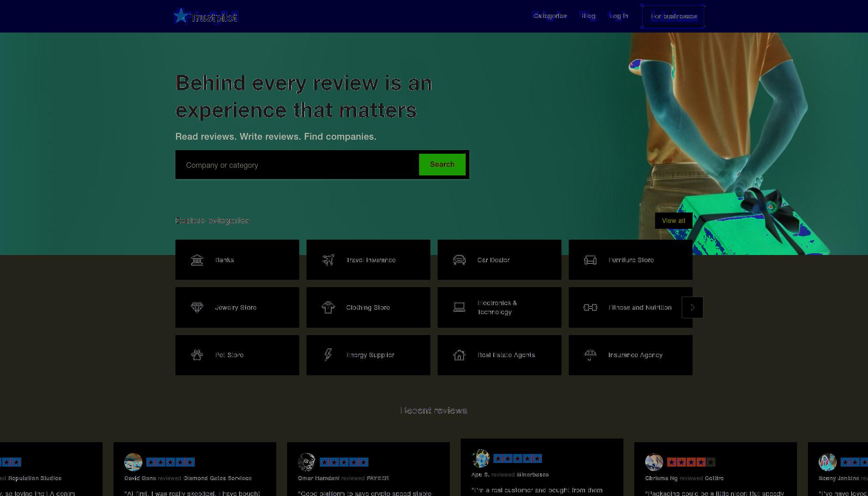Click the Insurance Agency umbrella icon
Screen dimensions: 868x496
(x=590, y=355)
